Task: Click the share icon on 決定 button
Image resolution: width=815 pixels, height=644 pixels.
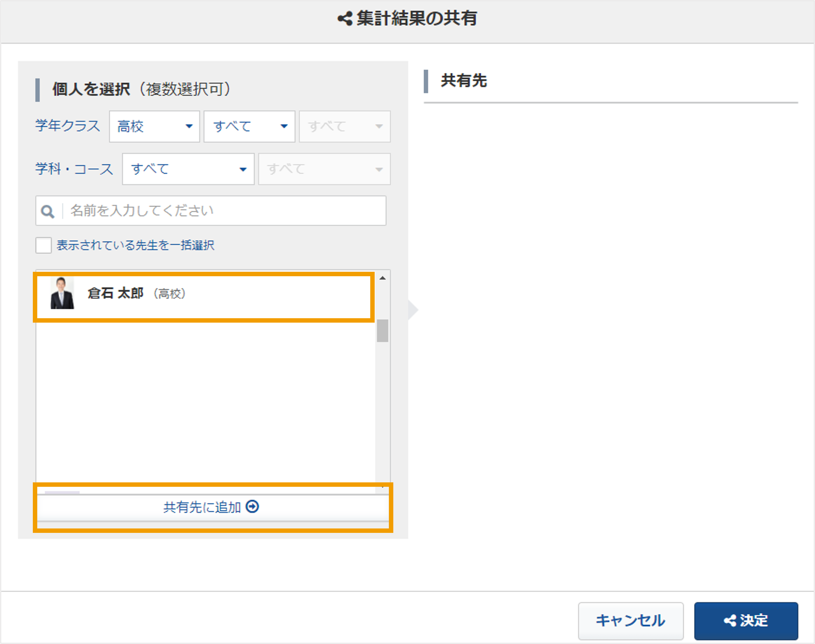Action: pos(730,620)
